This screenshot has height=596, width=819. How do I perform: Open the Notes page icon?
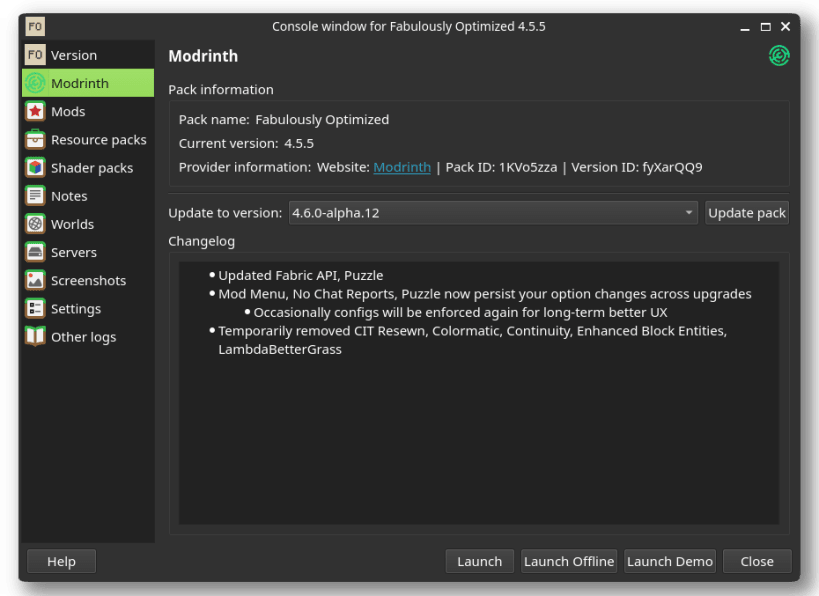click(x=35, y=196)
